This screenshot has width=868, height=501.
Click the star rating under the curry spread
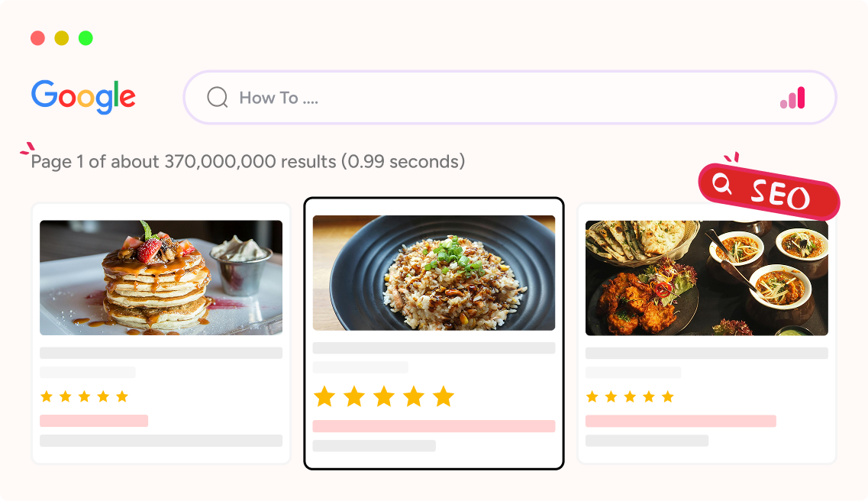click(x=630, y=396)
